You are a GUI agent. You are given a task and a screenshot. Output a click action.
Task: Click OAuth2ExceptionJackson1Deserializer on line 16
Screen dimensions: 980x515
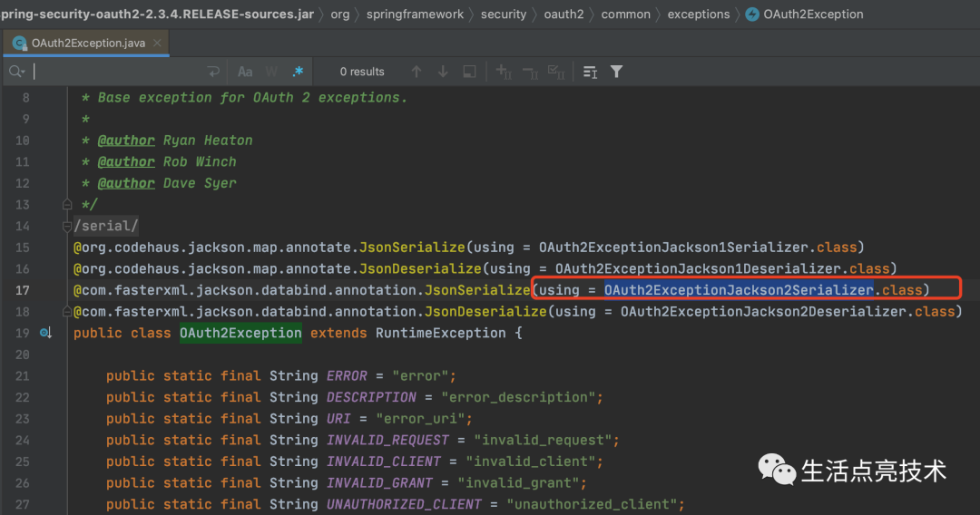(698, 268)
